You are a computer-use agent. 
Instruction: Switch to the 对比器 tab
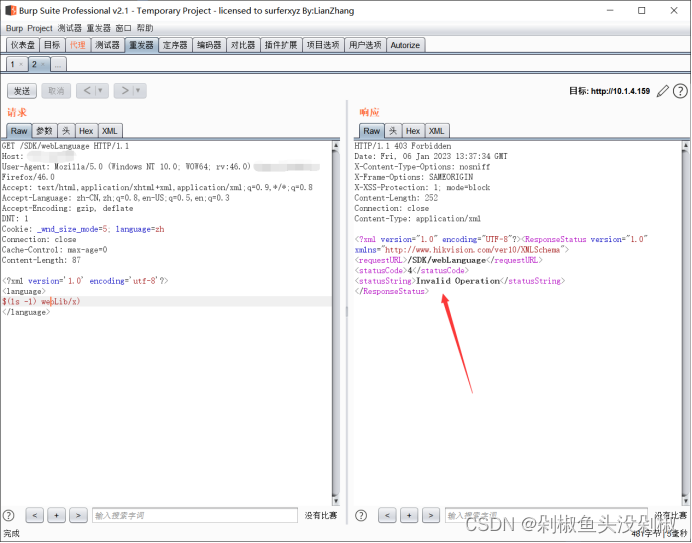(x=243, y=45)
